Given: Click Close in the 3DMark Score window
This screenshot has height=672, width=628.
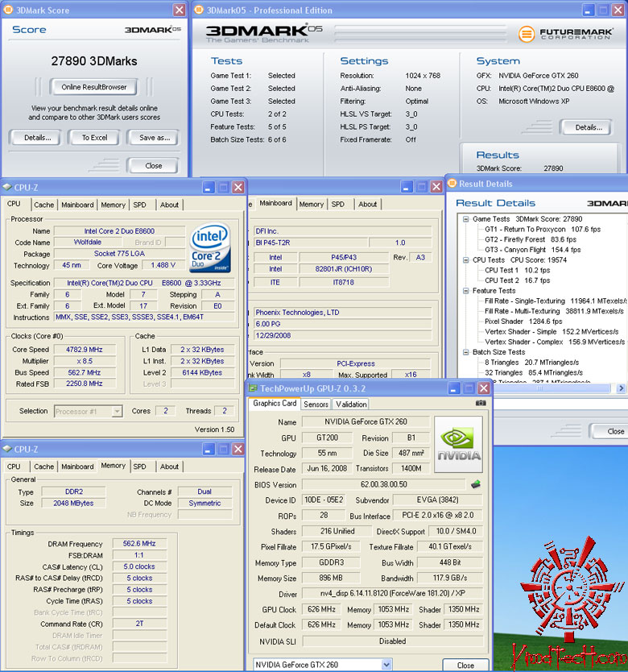Looking at the screenshot, I should (153, 165).
